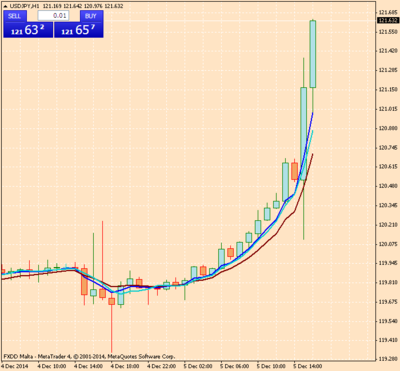The image size is (400, 371).
Task: Collapse the one-click trading panel arrow
Action: pos(5,6)
